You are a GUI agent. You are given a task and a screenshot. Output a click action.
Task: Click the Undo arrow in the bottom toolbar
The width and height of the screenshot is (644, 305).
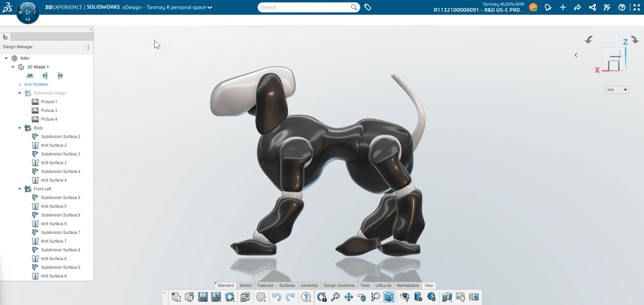pyautogui.click(x=276, y=297)
